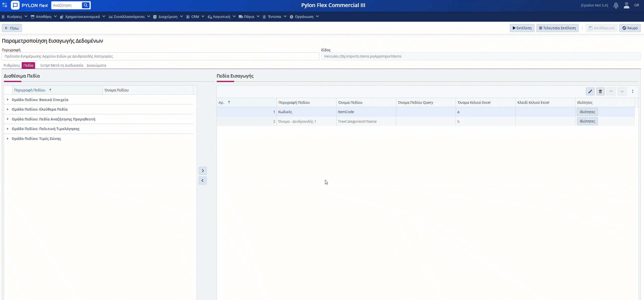The height and width of the screenshot is (300, 644).
Task: Expand Ομάδα Πεδίου: Τιμές Ζώνης
Action: point(8,139)
